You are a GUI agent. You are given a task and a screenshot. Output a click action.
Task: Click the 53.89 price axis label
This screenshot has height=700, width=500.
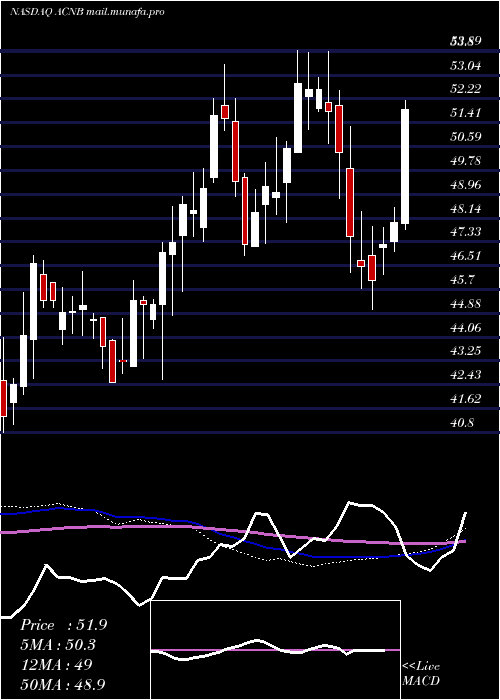466,42
